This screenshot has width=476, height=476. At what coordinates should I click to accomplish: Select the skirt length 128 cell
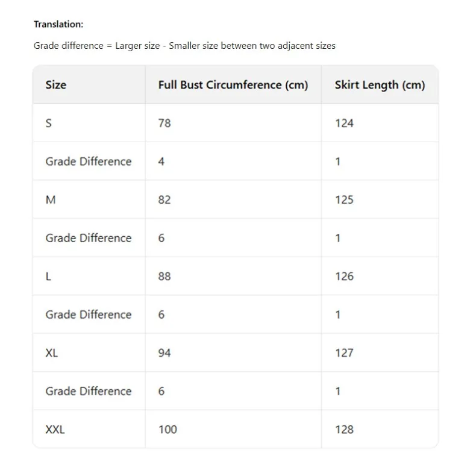pos(344,430)
